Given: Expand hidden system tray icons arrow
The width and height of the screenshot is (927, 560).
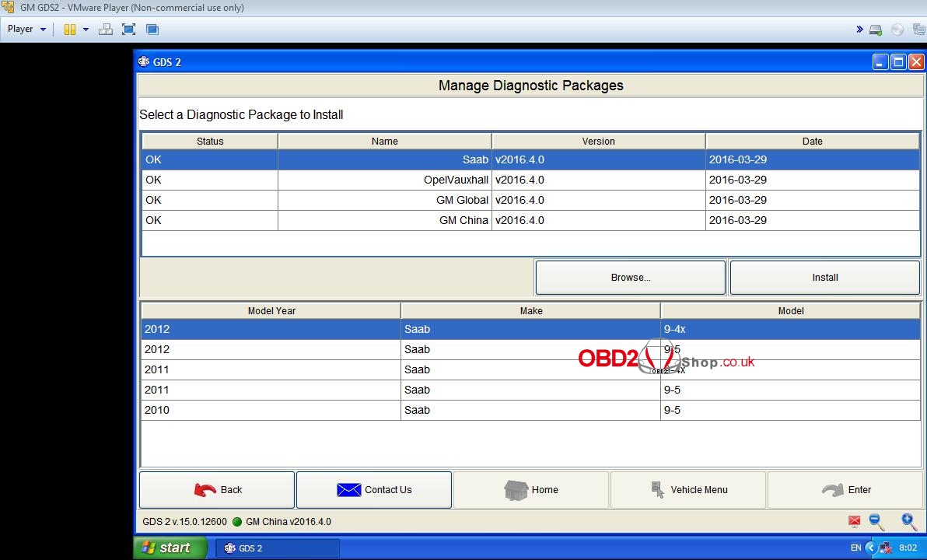Looking at the screenshot, I should pos(872,548).
